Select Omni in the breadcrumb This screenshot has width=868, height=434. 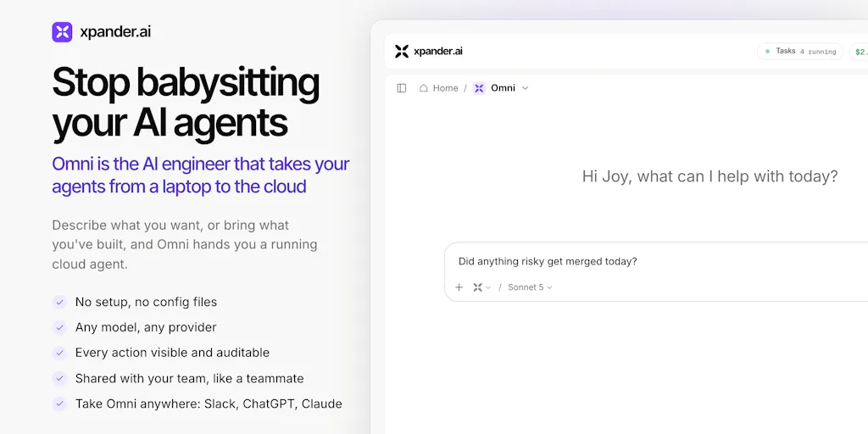[x=503, y=88]
